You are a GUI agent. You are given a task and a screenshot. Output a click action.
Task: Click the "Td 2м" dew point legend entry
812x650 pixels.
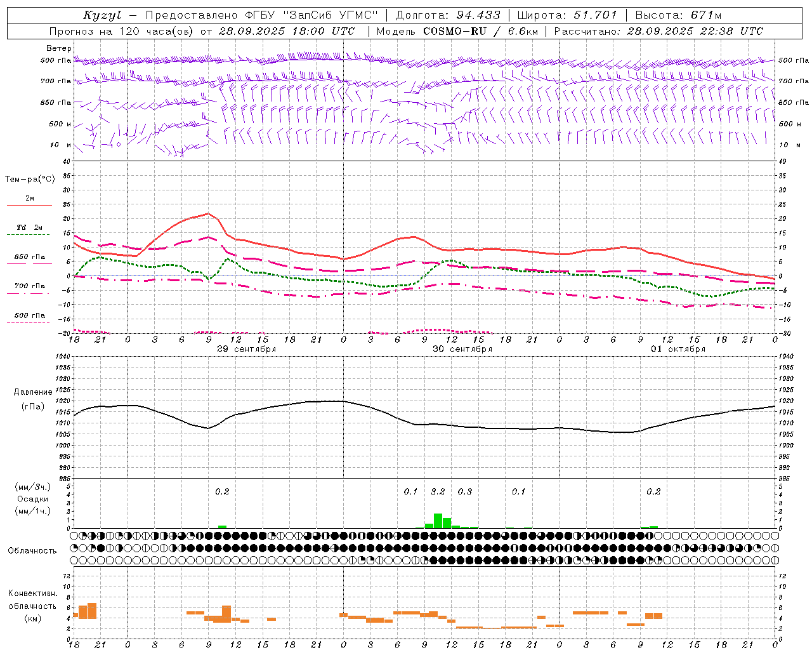click(30, 227)
